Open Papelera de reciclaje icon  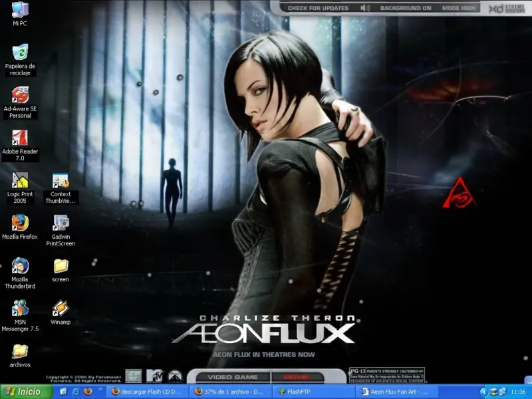pos(20,60)
